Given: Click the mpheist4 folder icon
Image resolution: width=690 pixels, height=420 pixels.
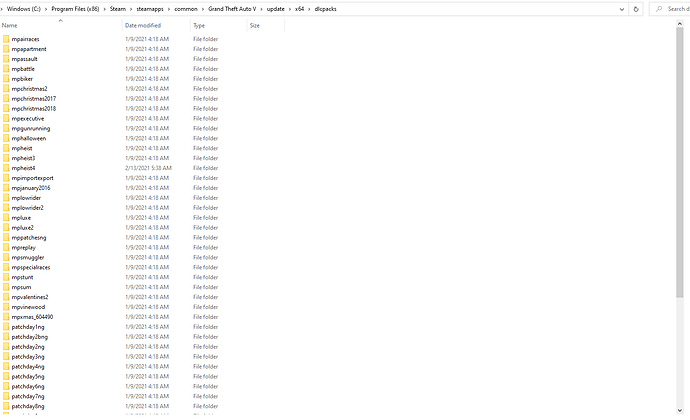Looking at the screenshot, I should pyautogui.click(x=6, y=168).
